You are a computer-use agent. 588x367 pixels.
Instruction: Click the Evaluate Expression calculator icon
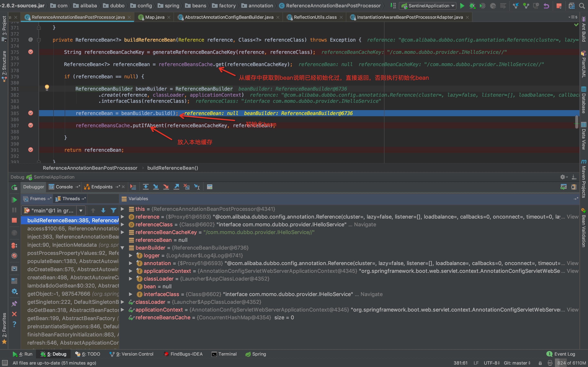(210, 187)
